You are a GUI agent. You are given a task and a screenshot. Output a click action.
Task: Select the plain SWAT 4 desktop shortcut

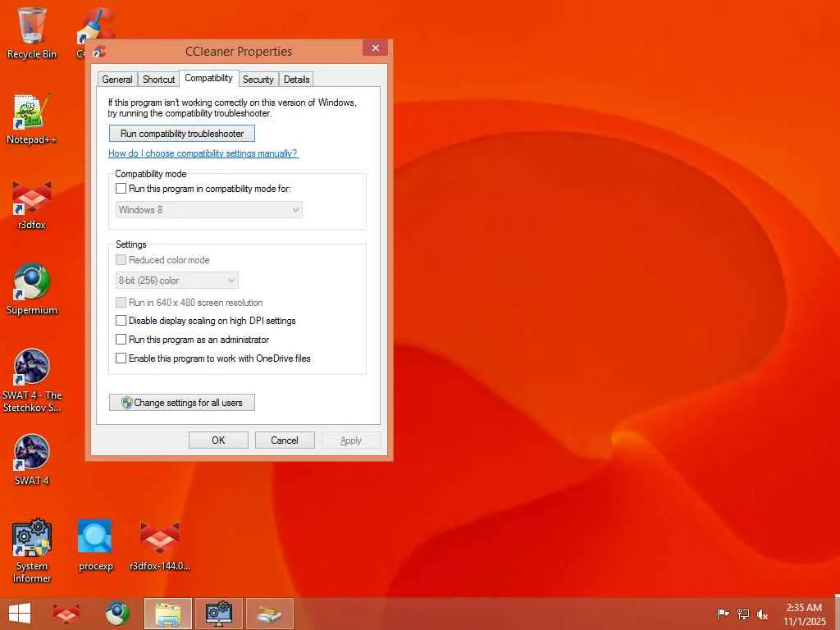32,459
